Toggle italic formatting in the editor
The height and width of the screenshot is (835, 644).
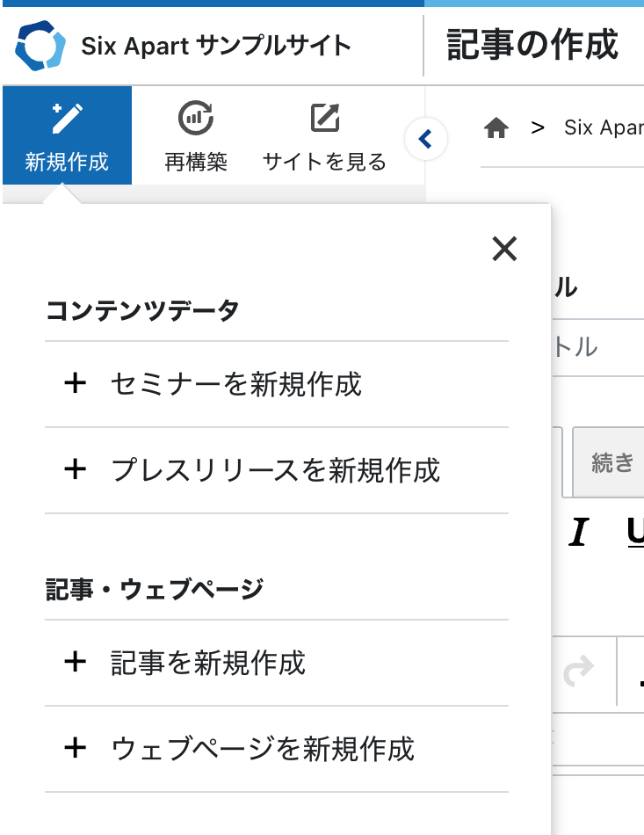[x=578, y=532]
